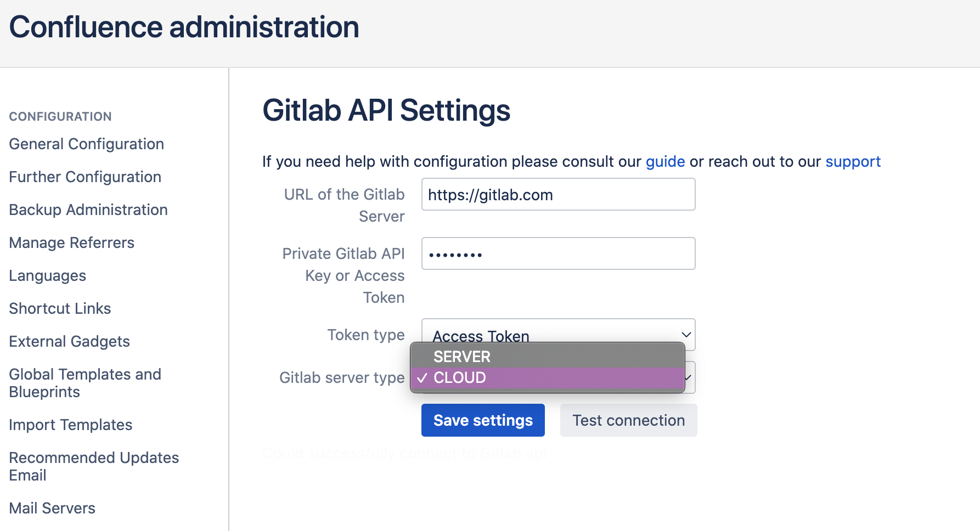Select SERVER from the server type list
This screenshot has width=980, height=531.
461,357
